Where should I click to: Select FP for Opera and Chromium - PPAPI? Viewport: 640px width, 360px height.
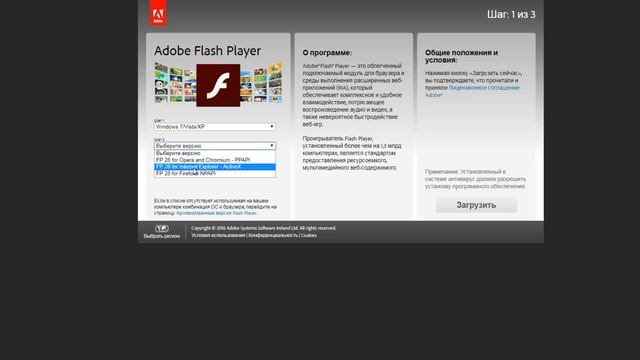[x=215, y=160]
